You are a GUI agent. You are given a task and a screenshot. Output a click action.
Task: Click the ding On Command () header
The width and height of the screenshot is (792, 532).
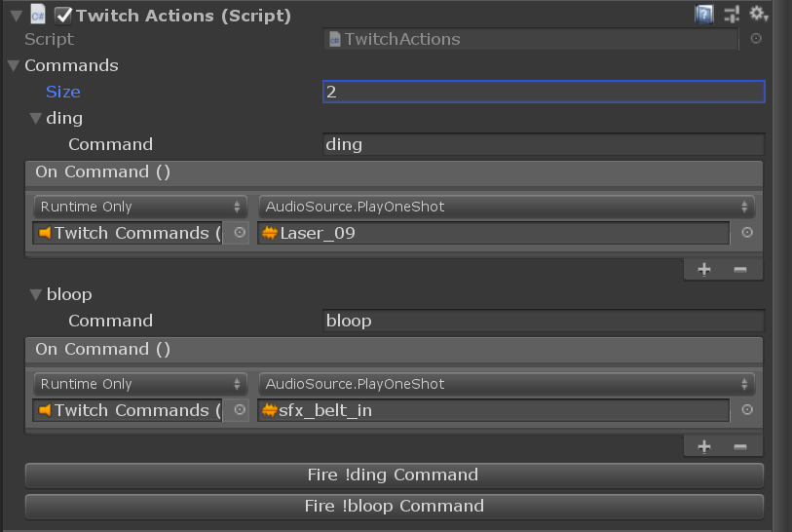pos(394,172)
